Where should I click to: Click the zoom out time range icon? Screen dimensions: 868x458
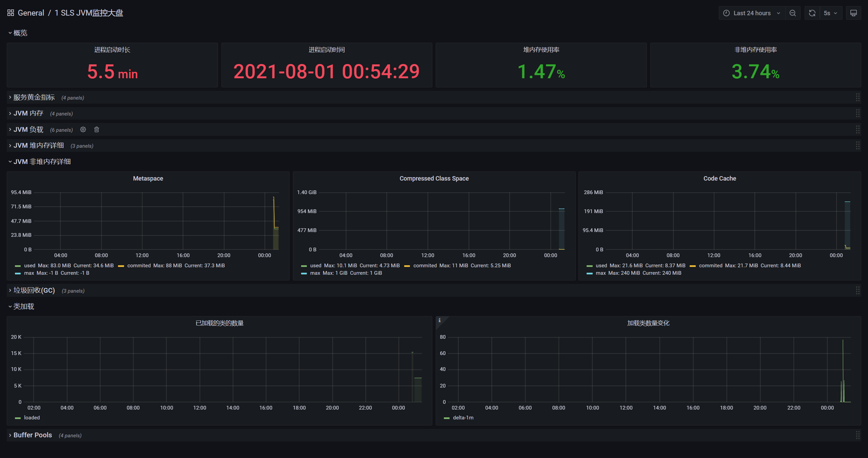[x=793, y=13]
